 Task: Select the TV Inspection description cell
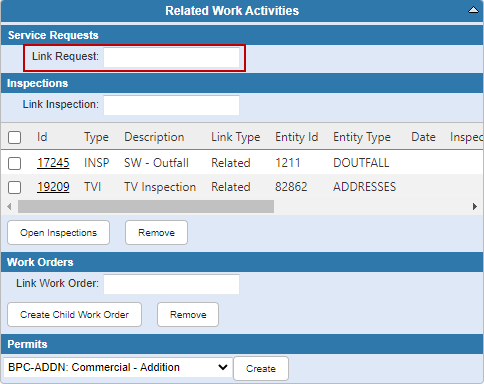(160, 187)
